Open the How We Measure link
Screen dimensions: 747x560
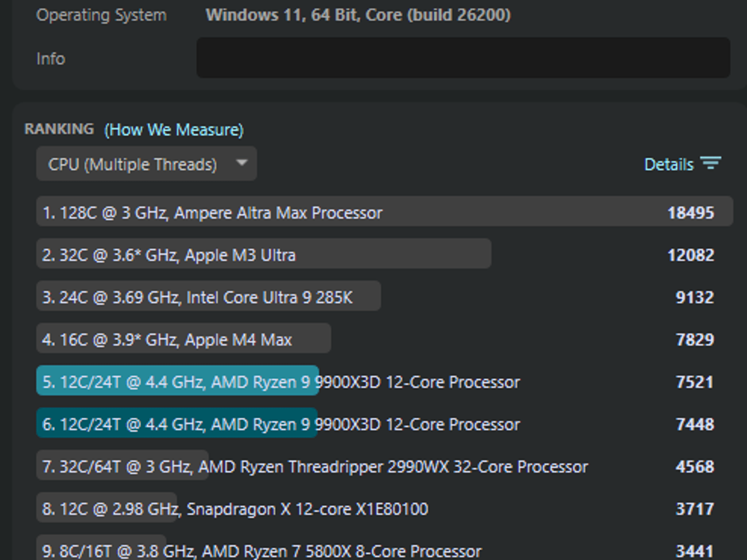coord(174,130)
